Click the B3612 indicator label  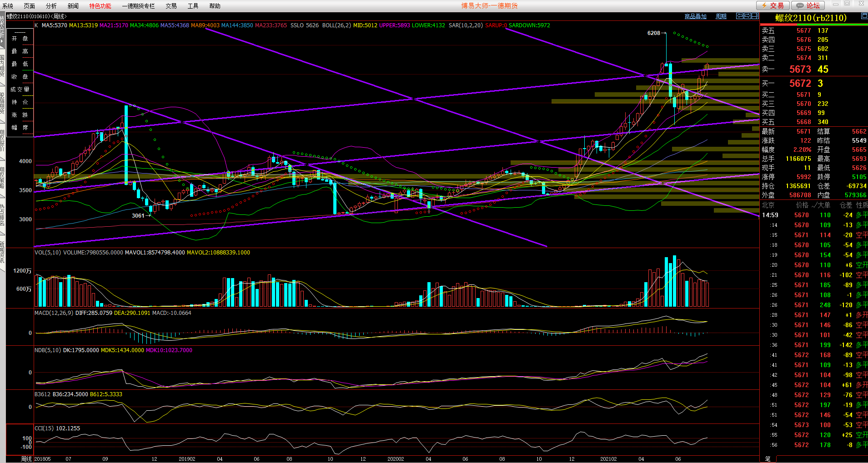click(42, 394)
